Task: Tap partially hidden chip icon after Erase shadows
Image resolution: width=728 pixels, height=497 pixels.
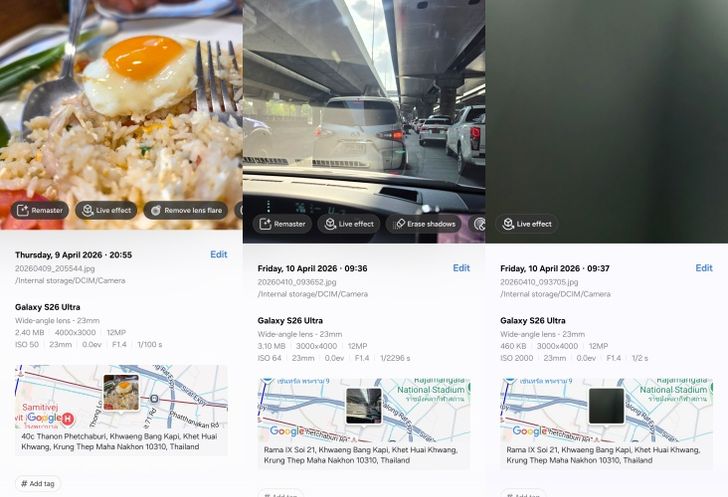Action: [x=479, y=224]
